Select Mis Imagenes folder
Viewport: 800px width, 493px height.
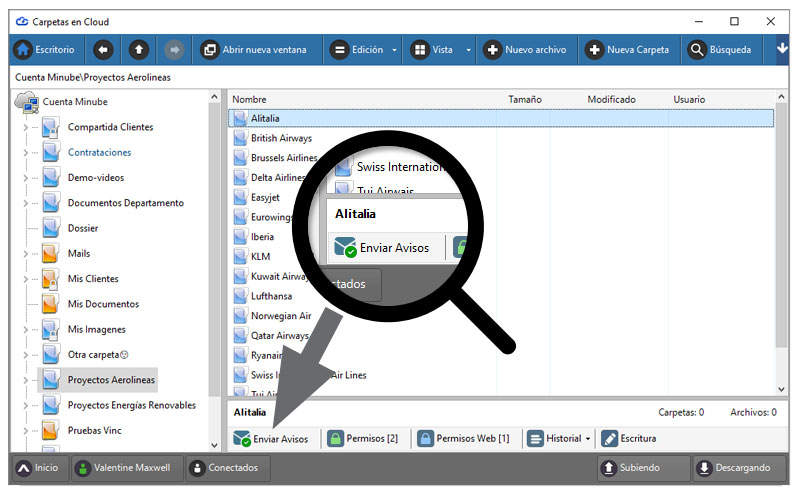[96, 329]
